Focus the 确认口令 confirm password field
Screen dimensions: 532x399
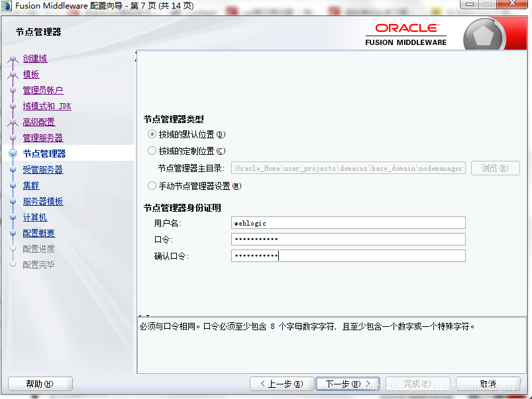(x=348, y=255)
